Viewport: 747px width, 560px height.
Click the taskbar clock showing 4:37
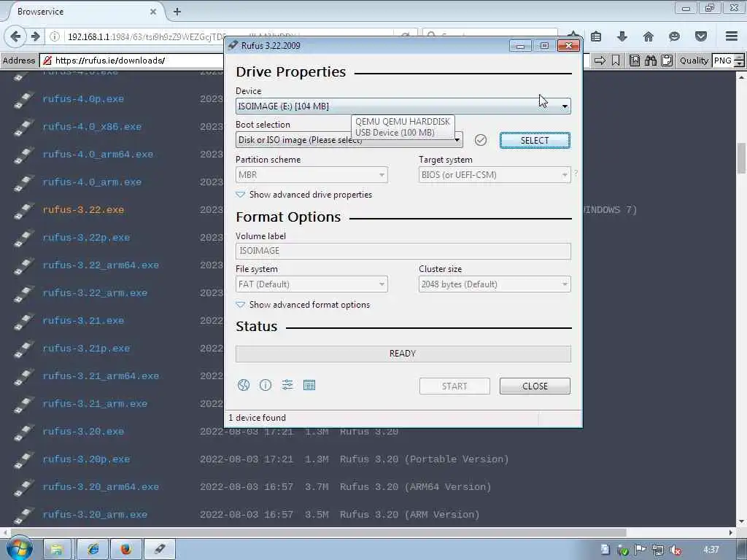pyautogui.click(x=711, y=550)
